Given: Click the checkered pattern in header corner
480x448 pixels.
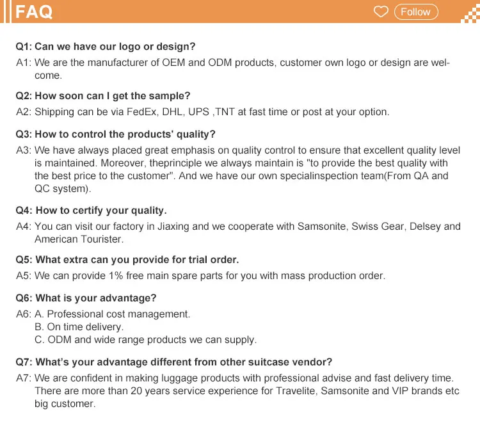Looking at the screenshot, I should coord(469,13).
